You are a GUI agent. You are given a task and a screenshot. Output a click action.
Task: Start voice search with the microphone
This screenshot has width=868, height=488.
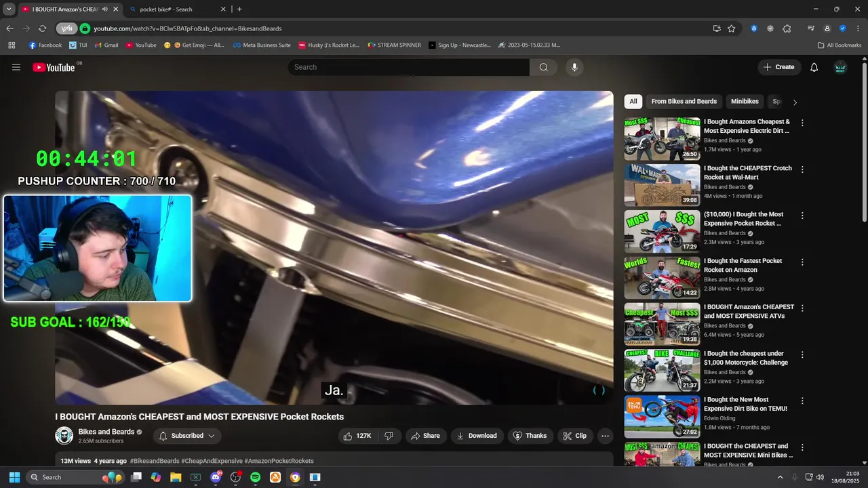(x=574, y=67)
